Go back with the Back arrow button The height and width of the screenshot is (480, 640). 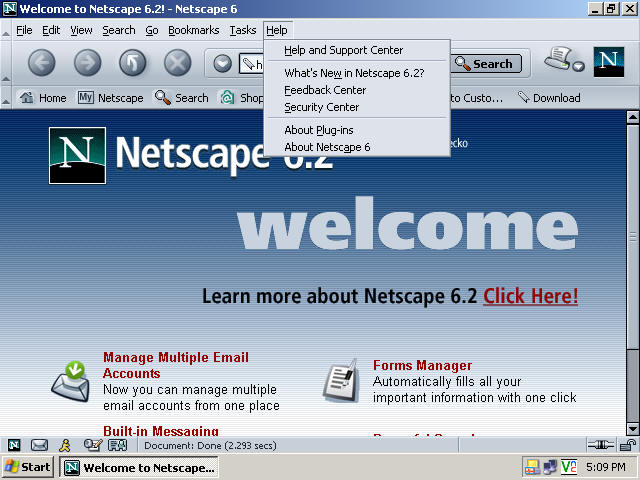(41, 63)
